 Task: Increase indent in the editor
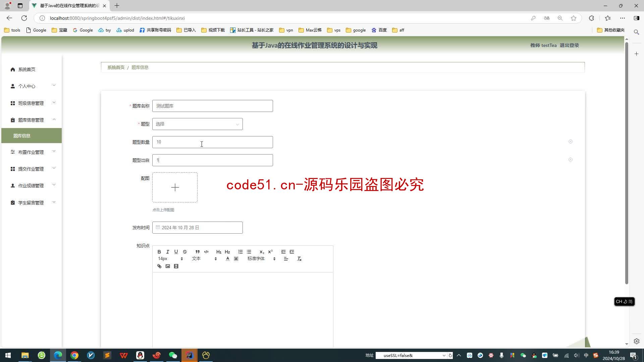pyautogui.click(x=292, y=252)
